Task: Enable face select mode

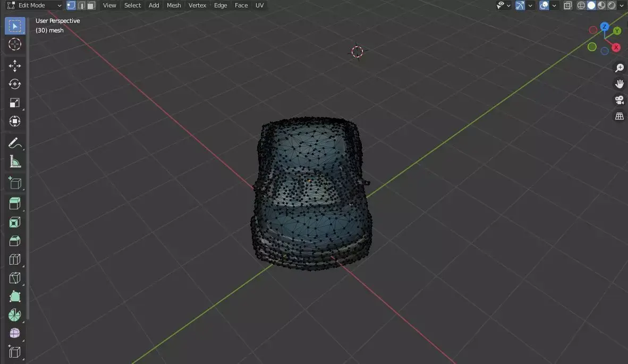Action: [91, 5]
